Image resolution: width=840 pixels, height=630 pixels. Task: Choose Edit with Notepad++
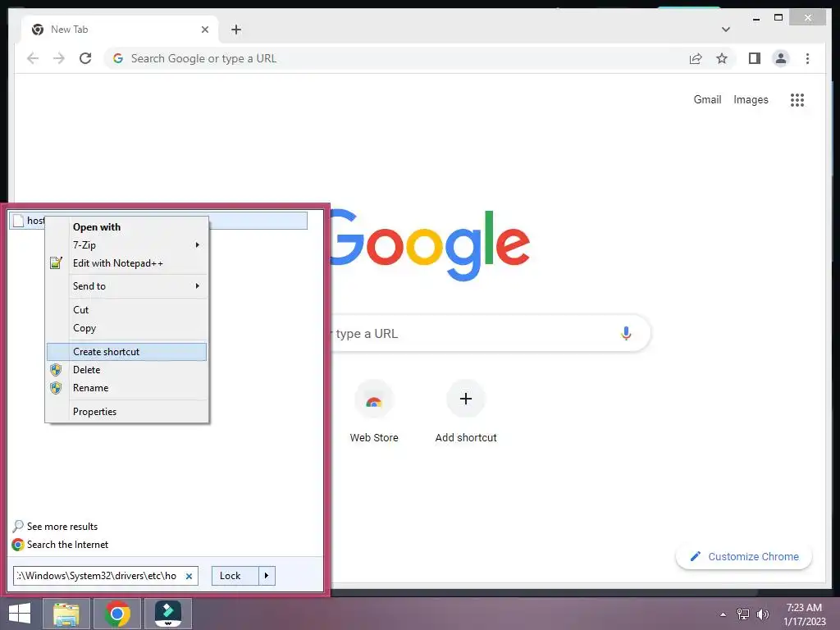(127, 263)
